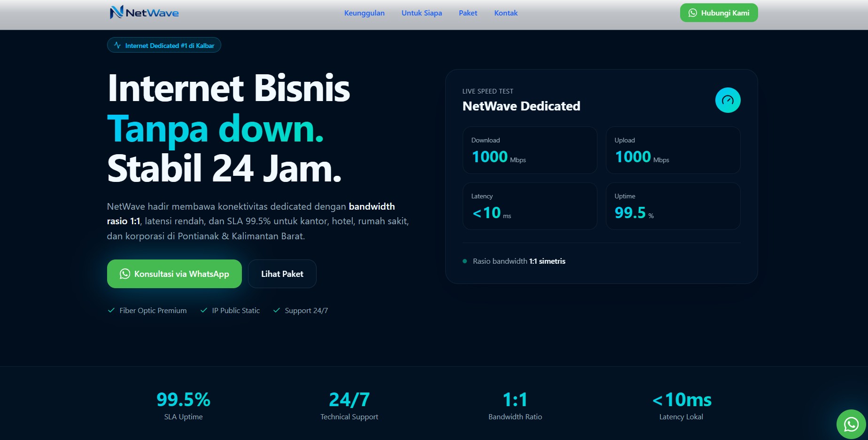Click the checkmark beside IP Public Static
This screenshot has height=440, width=868.
click(x=204, y=310)
